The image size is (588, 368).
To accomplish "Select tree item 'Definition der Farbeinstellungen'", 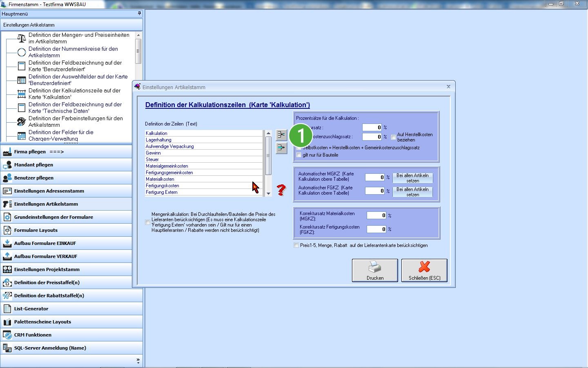I will click(x=76, y=121).
